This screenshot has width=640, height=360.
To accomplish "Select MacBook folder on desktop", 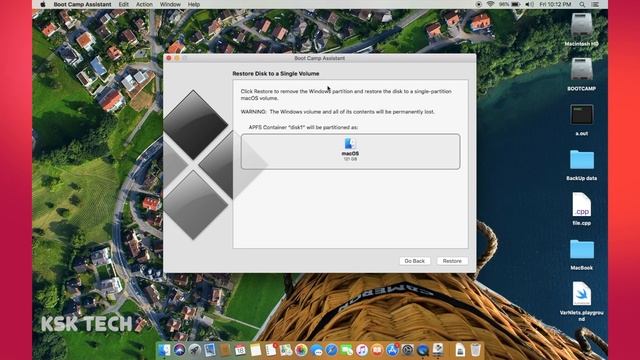I will tap(582, 254).
